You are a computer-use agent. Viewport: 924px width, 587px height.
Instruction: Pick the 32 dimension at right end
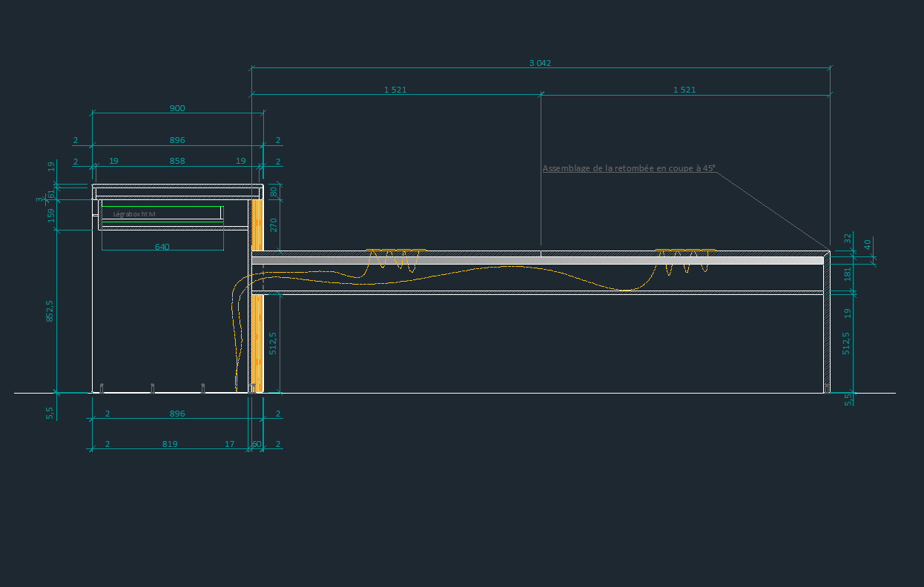pos(848,238)
